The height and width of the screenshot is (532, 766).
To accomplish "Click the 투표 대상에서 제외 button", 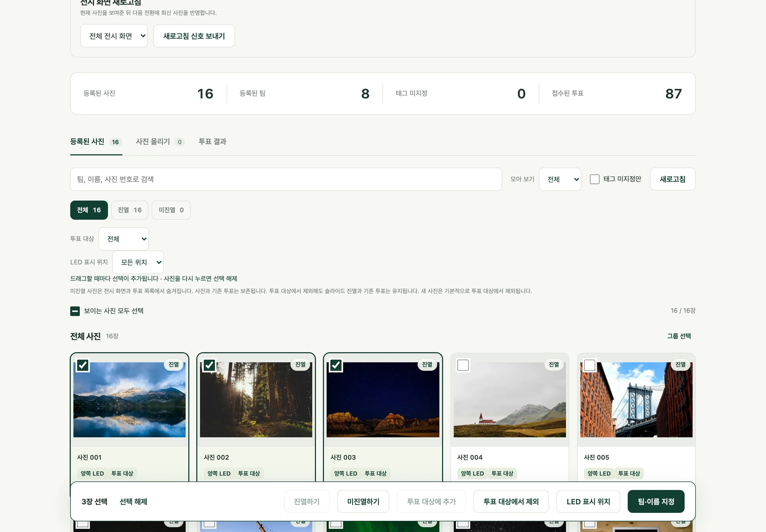I will [x=511, y=502].
